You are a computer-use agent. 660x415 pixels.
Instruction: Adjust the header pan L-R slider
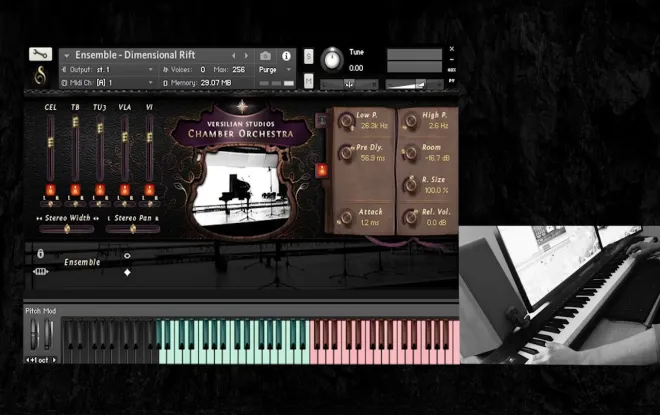(x=349, y=85)
